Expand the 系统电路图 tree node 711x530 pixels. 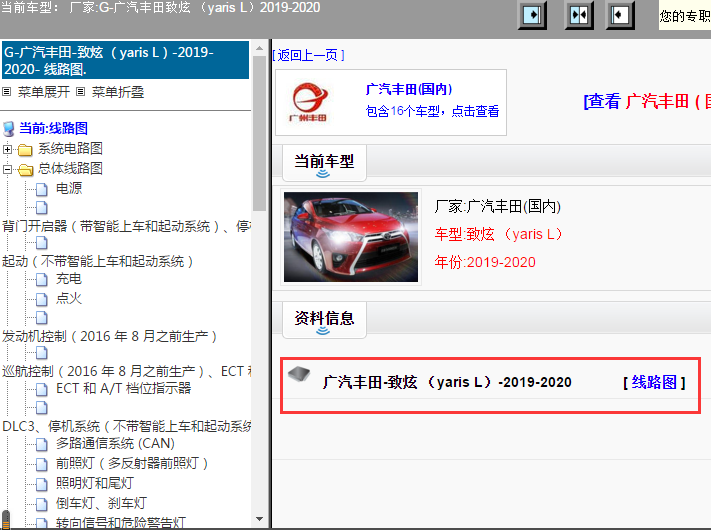click(x=7, y=149)
